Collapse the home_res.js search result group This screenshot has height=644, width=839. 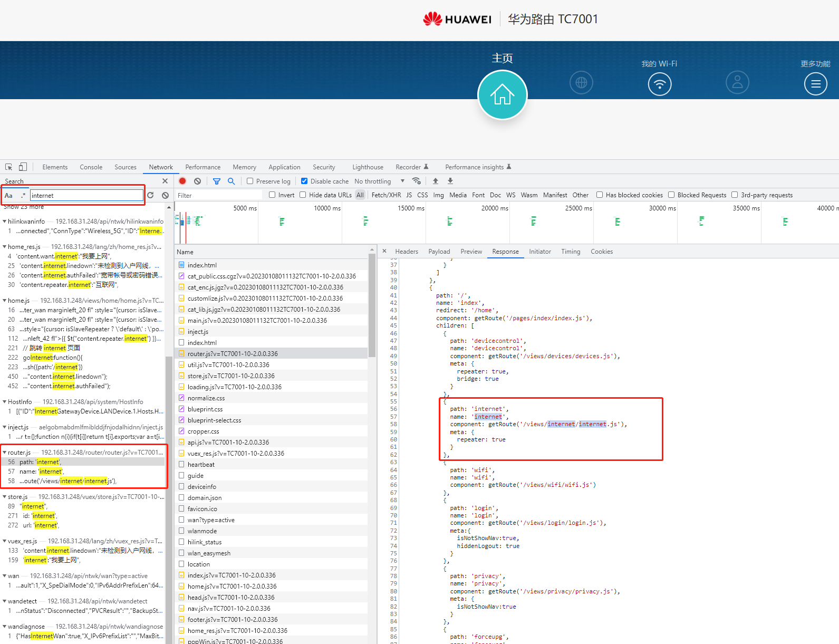4,246
